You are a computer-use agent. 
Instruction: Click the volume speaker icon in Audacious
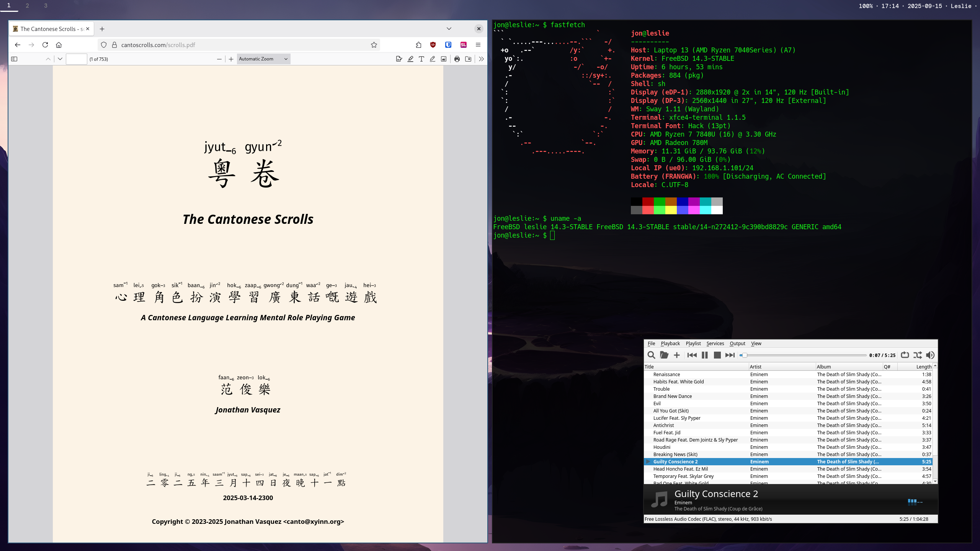(930, 355)
